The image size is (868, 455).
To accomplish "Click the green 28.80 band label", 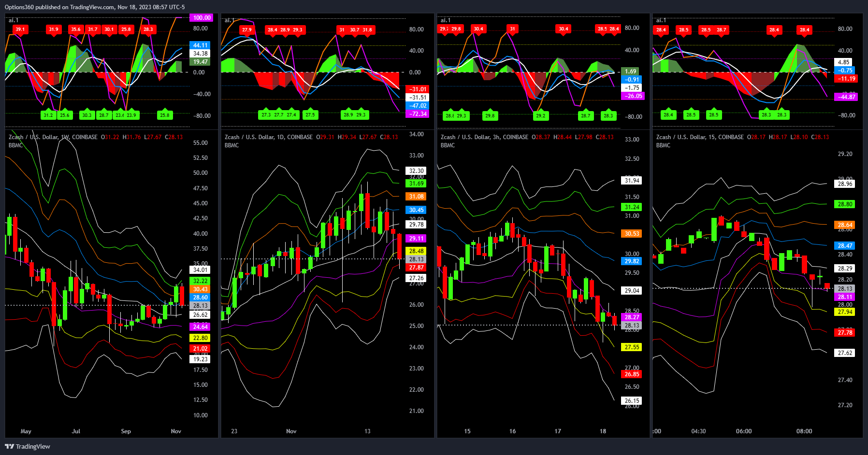I will [x=845, y=204].
